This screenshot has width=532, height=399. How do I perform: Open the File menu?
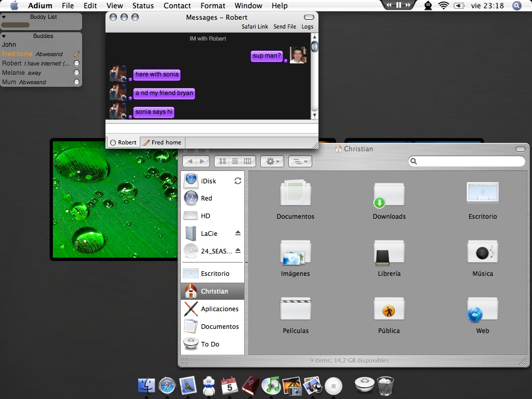68,5
